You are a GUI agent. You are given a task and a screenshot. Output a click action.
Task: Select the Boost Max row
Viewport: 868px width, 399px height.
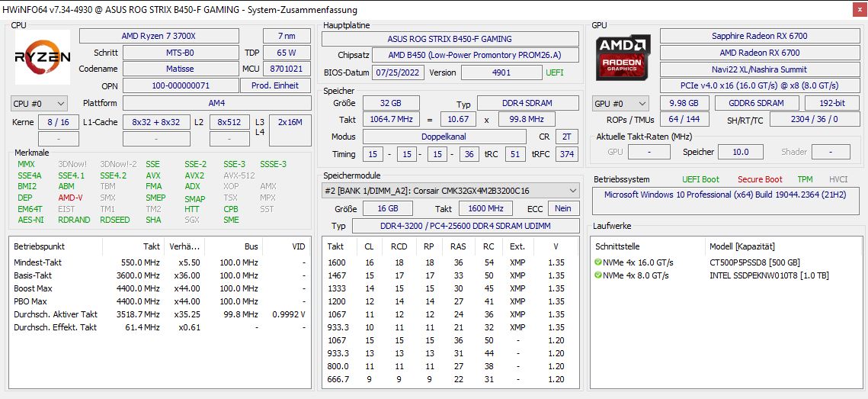tap(160, 288)
